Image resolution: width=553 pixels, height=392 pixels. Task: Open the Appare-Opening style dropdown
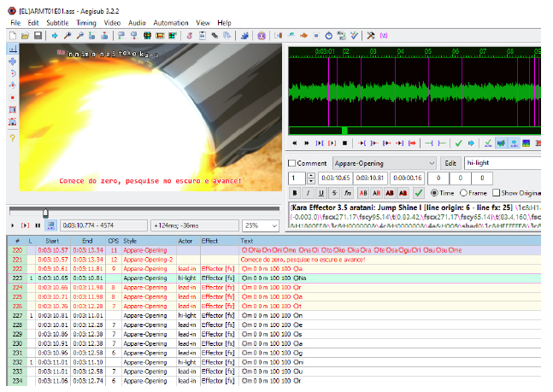click(x=430, y=163)
